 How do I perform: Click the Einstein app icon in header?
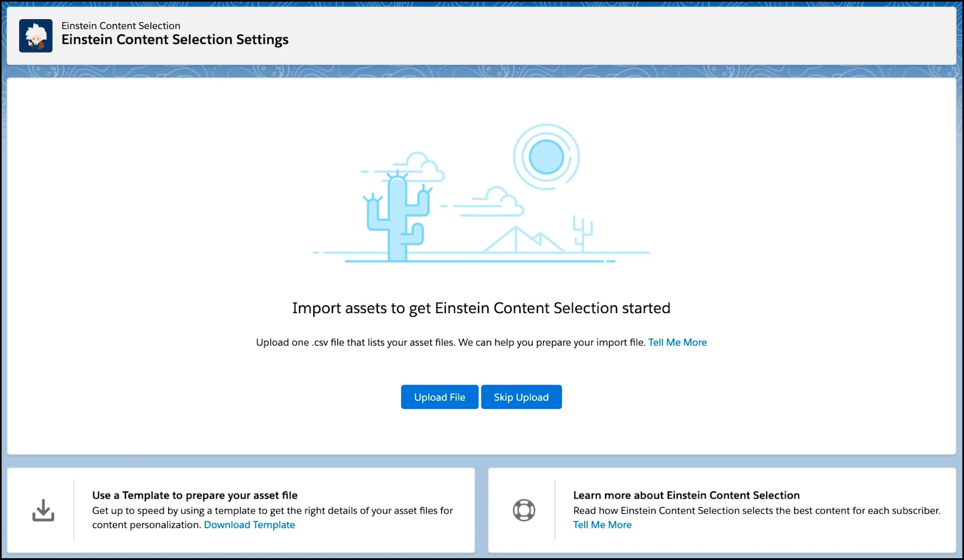[36, 36]
